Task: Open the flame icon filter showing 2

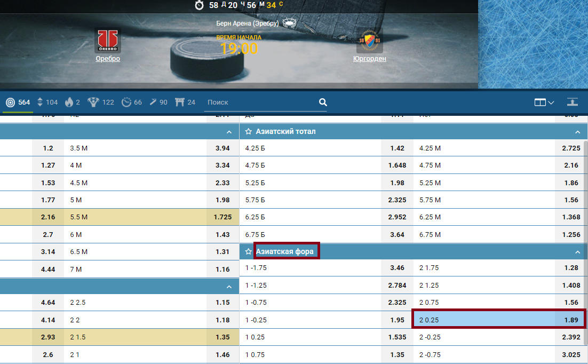Action: coord(73,102)
